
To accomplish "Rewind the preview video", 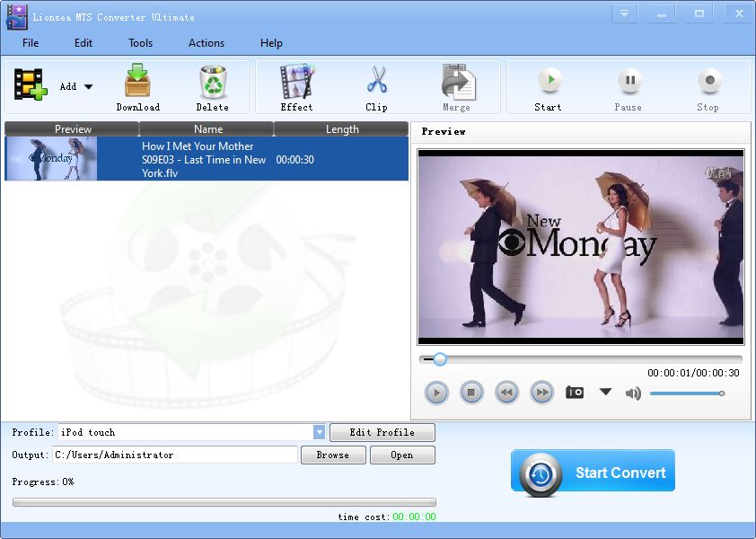I will coord(506,393).
